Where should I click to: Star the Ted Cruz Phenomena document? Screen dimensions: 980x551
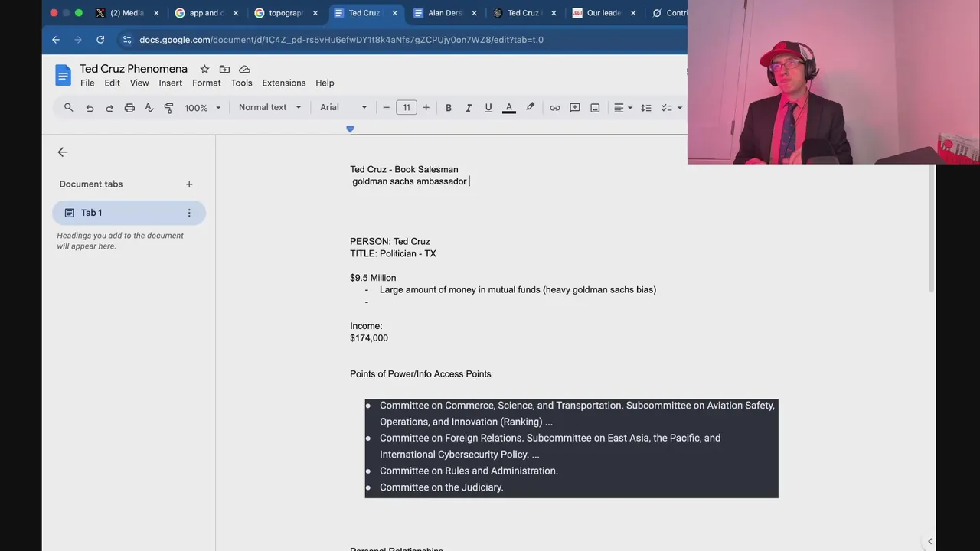click(204, 69)
